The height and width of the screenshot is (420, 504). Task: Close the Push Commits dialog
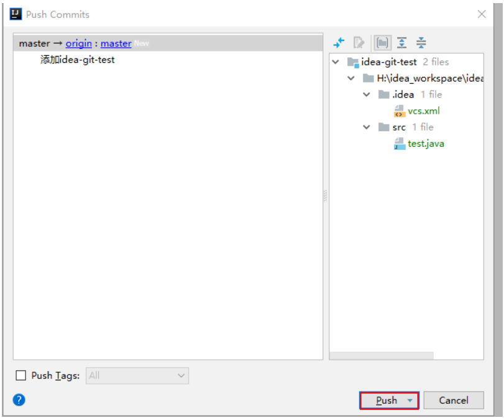pos(482,14)
